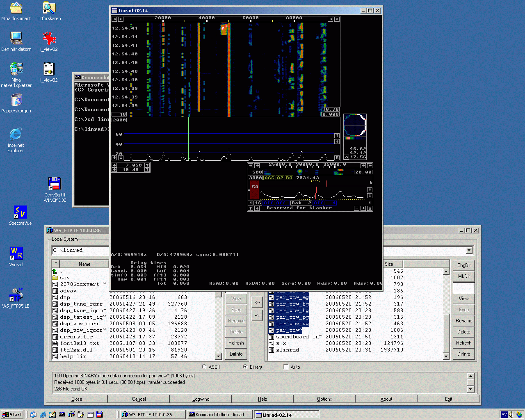Image resolution: width=525 pixels, height=420 pixels.
Task: Click up arrow at right of wide spectrum
Action: pyautogui.click(x=337, y=135)
